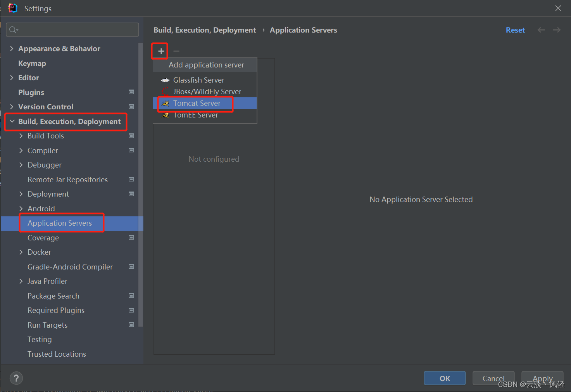The image size is (571, 392).
Task: Select Keymap in settings tree
Action: click(32, 63)
